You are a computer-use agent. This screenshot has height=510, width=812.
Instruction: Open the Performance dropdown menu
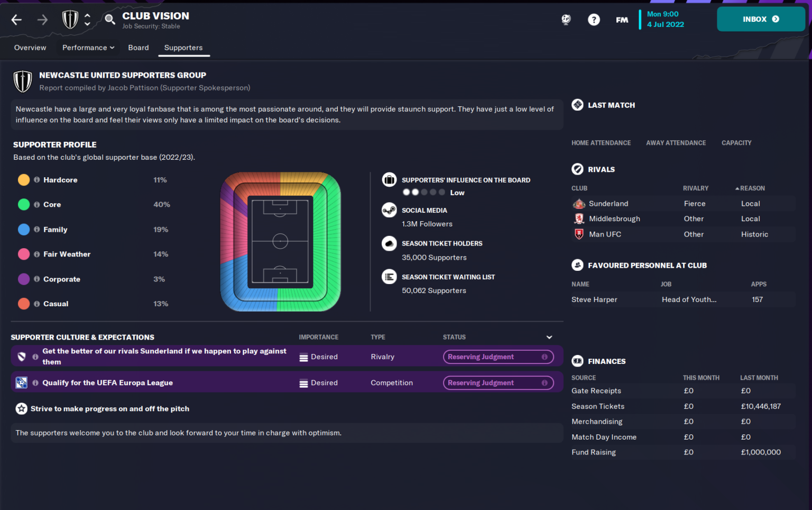(x=88, y=48)
